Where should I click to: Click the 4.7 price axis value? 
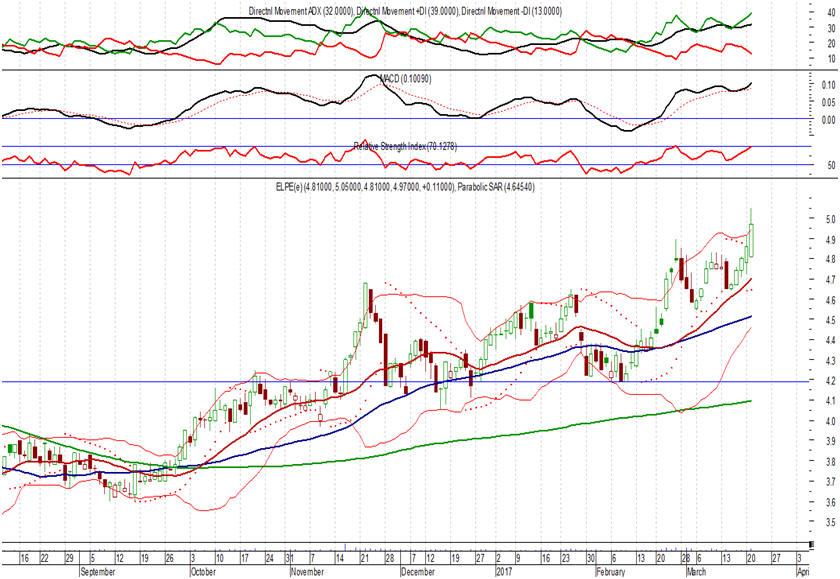(830, 280)
